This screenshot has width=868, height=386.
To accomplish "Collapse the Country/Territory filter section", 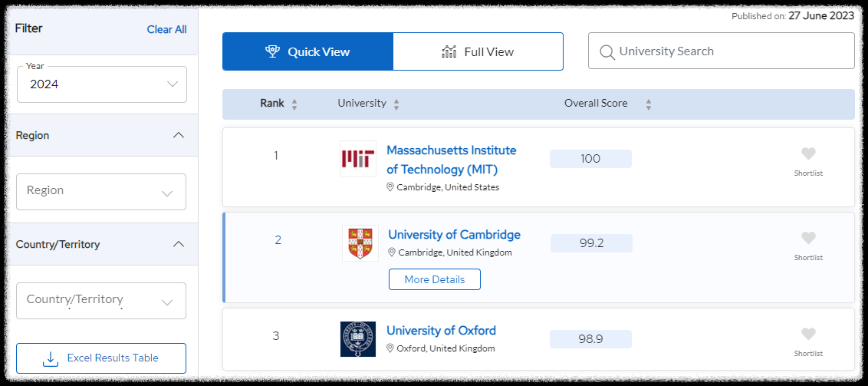I will tap(178, 244).
